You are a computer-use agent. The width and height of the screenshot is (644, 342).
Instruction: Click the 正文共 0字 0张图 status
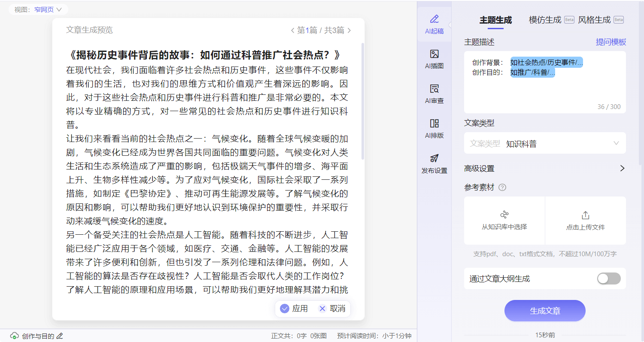point(299,336)
